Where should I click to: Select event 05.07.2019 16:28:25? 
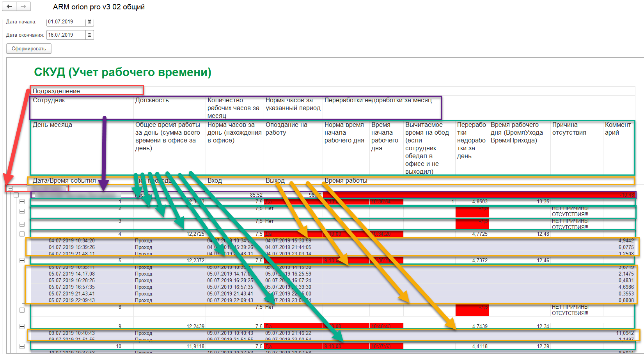pyautogui.click(x=72, y=281)
